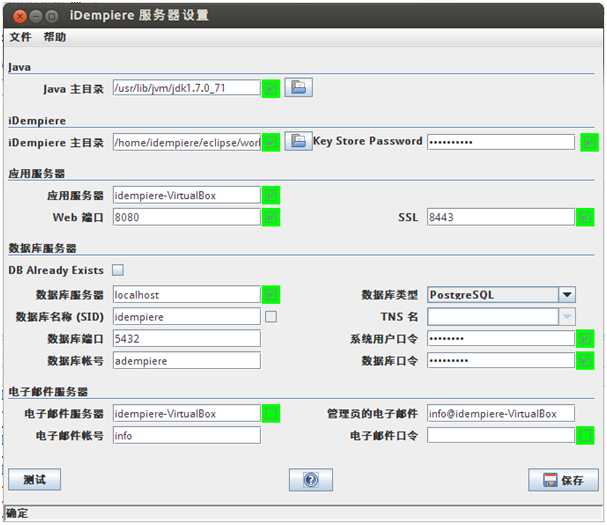Click the browse folder icon for Java 主目录
The height and width of the screenshot is (525, 607).
pos(298,88)
